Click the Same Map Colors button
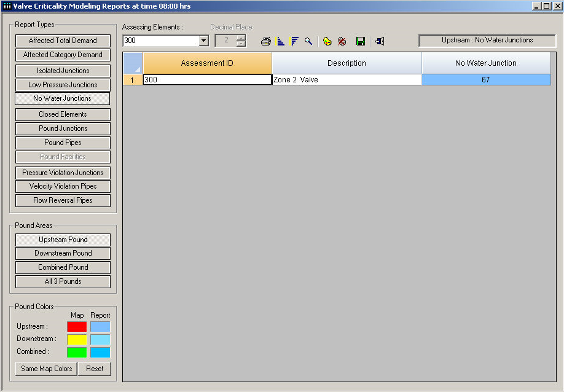The height and width of the screenshot is (392, 564). click(x=47, y=369)
